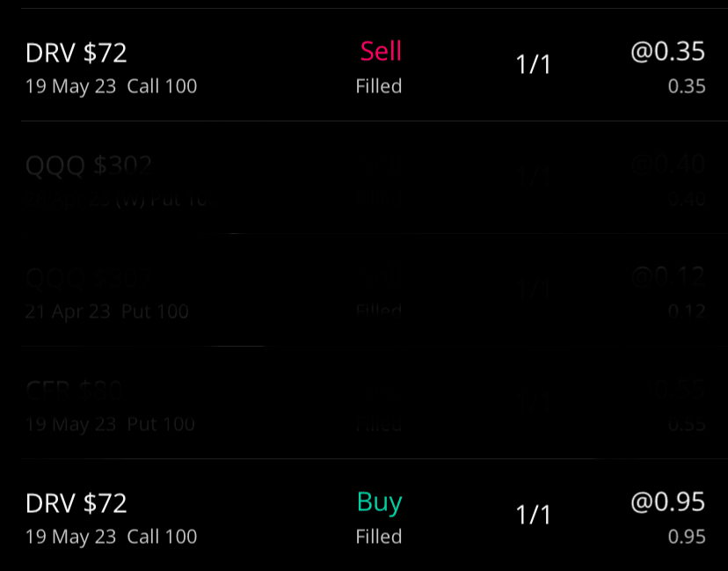Click the 1/1 quantity on Buy order
This screenshot has height=571, width=728.
533,516
